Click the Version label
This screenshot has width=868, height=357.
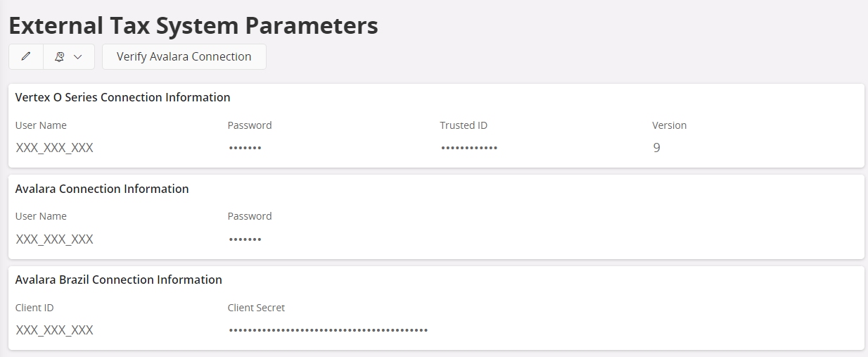(669, 125)
